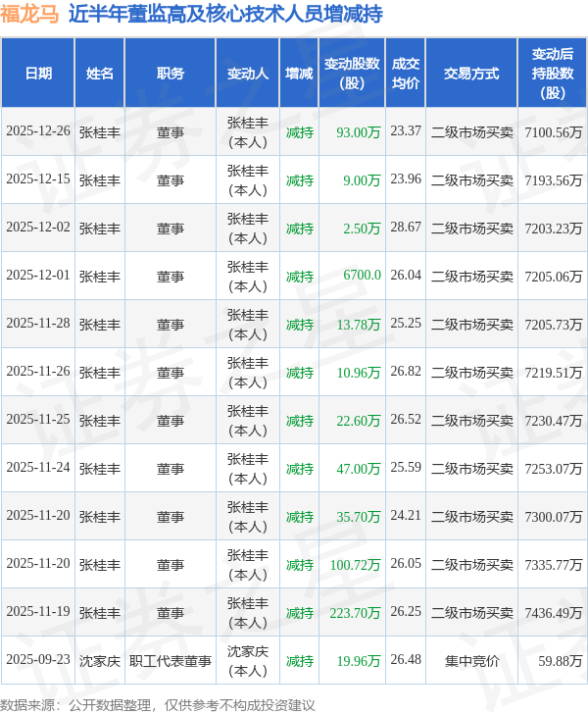The width and height of the screenshot is (588, 714).
Task: Click the 职务 column header
Action: coord(171,74)
